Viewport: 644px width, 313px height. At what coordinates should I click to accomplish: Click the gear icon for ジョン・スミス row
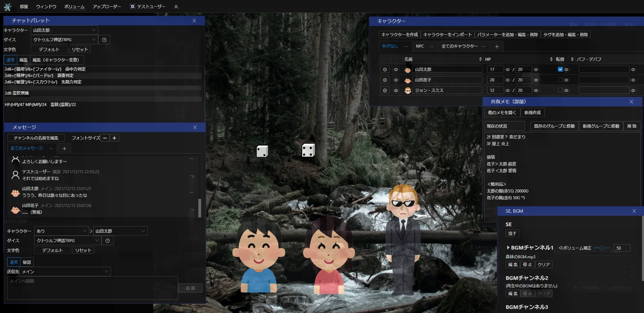385,90
